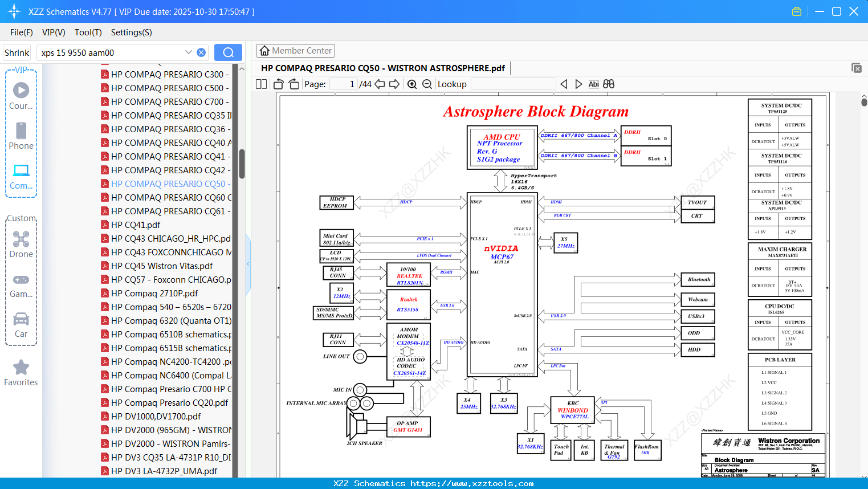Screen dimensions: 868x489
Task: Open the Game console category
Action: (21, 285)
